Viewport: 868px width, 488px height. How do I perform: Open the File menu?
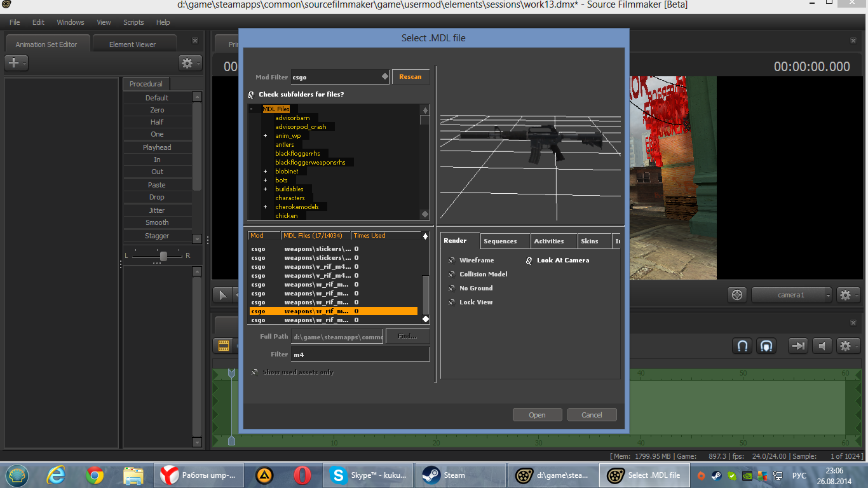(15, 22)
